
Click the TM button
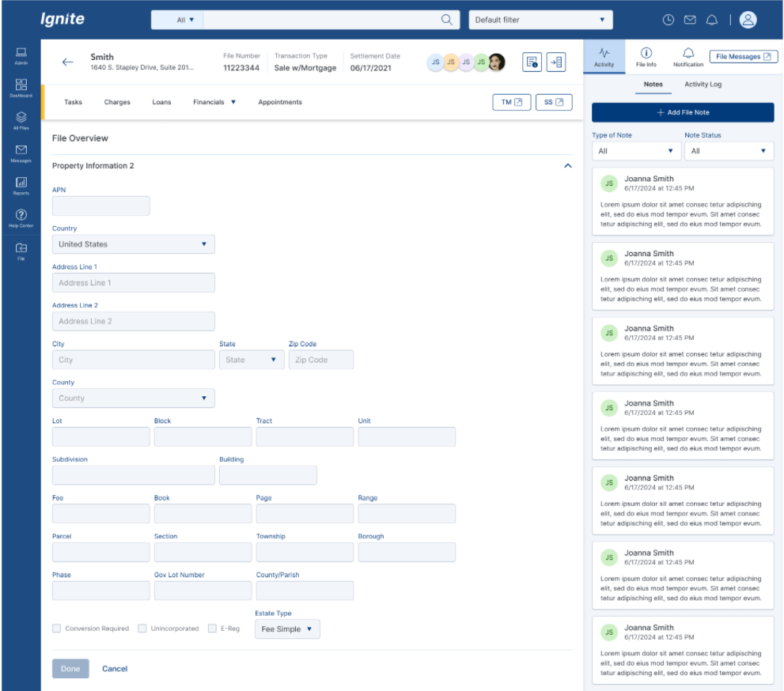(512, 102)
